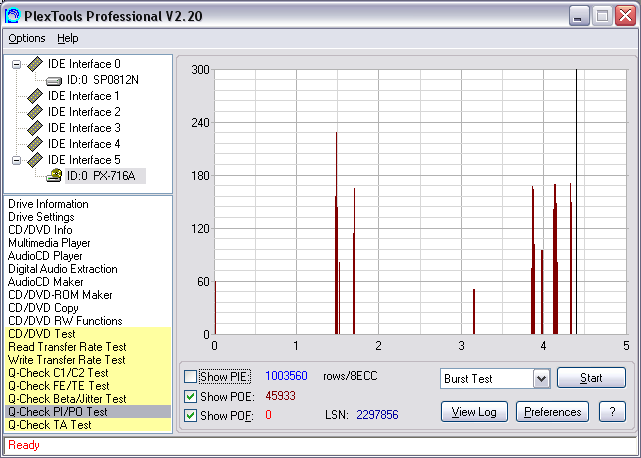
Task: Click the IDE Interface 4 chip icon
Action: [x=35, y=144]
